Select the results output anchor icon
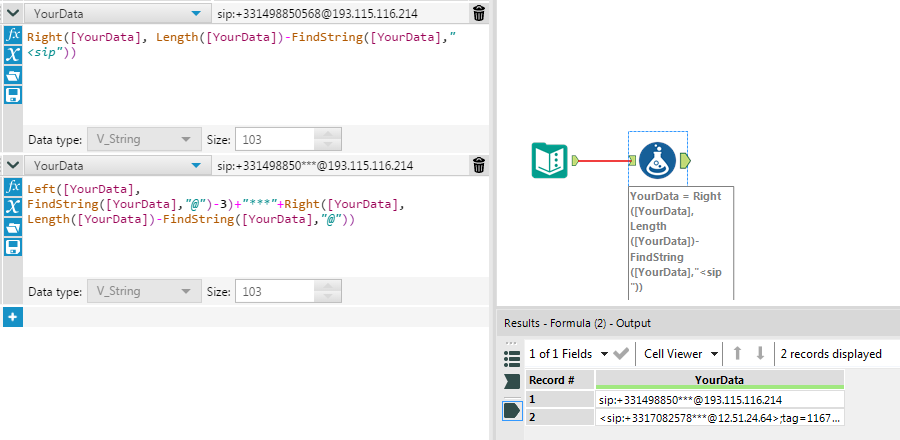 pos(511,410)
